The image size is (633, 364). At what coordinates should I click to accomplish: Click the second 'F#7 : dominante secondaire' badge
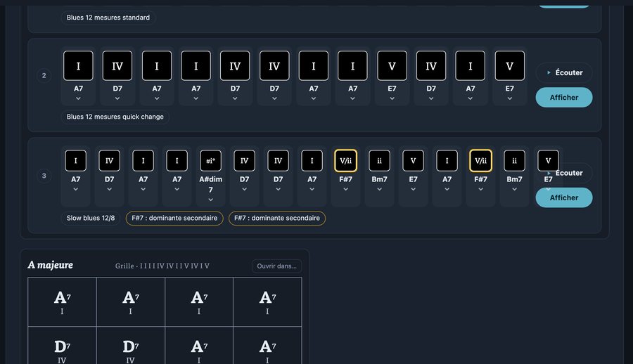277,218
